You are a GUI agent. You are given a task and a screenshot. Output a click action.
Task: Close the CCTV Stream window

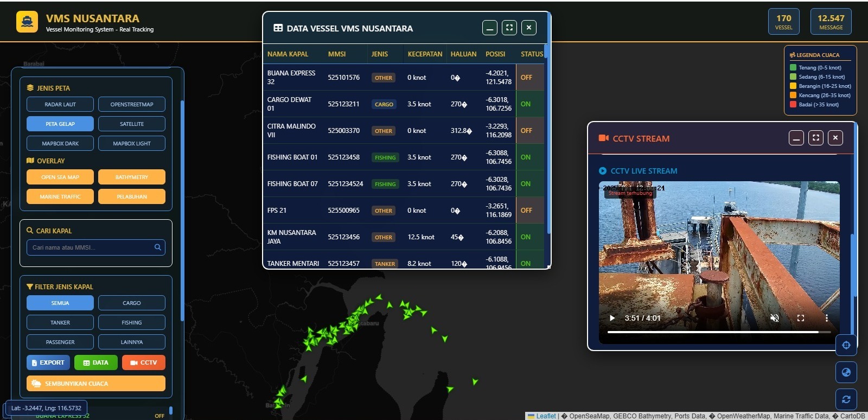pos(835,138)
